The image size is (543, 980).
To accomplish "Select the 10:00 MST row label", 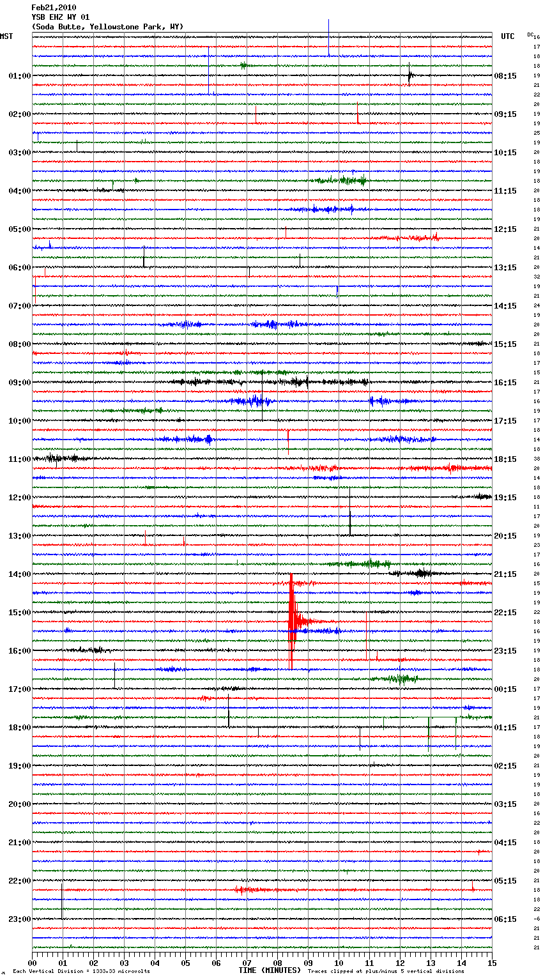I will (x=19, y=421).
